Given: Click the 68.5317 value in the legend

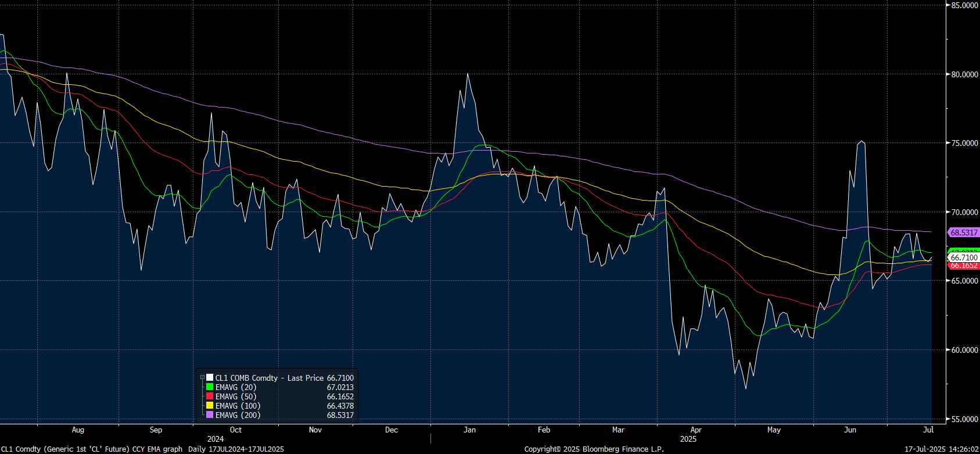Looking at the screenshot, I should pyautogui.click(x=340, y=415).
